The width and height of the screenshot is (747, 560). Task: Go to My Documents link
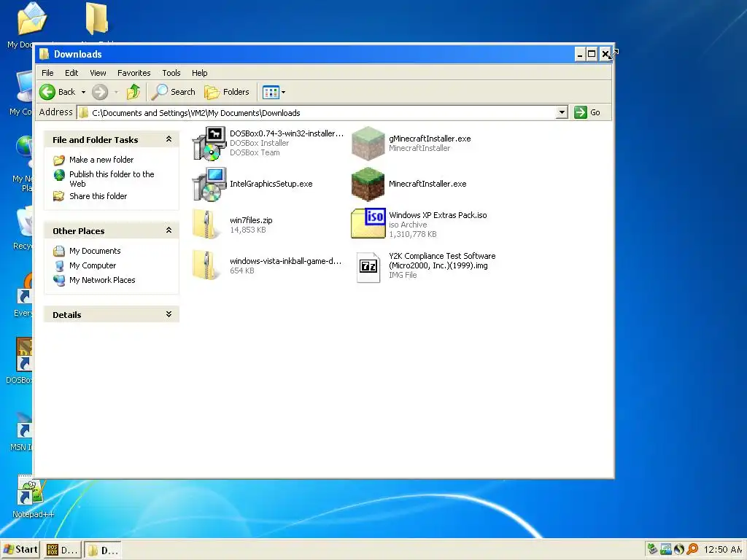click(x=95, y=251)
